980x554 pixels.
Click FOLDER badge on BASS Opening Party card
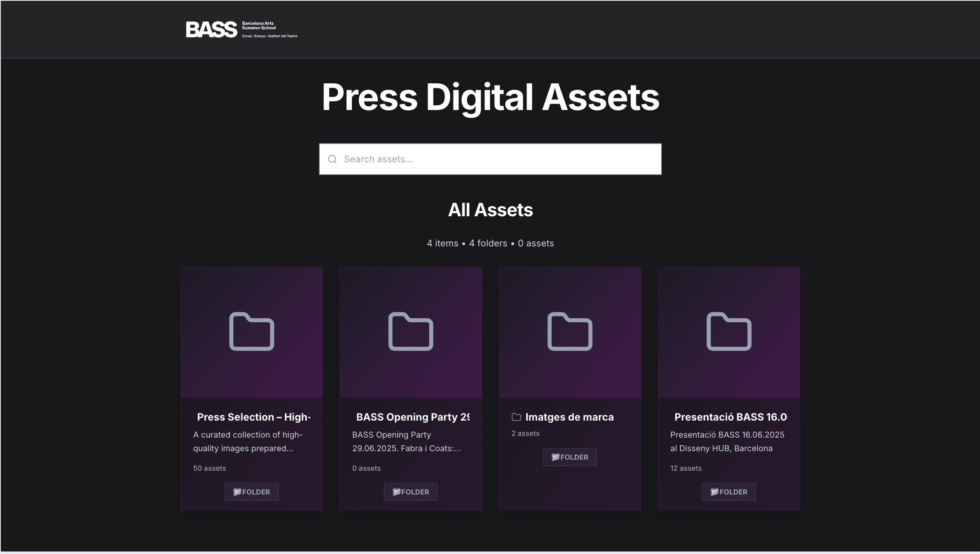(411, 492)
